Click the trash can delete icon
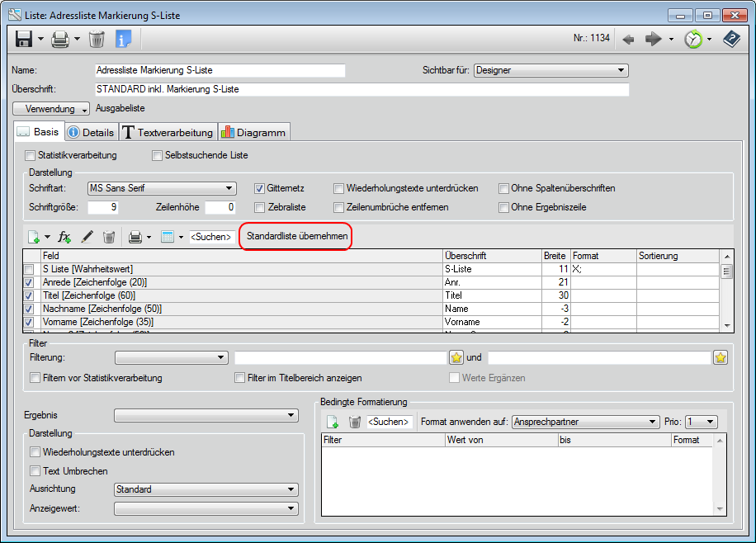Image resolution: width=756 pixels, height=543 pixels. tap(97, 39)
